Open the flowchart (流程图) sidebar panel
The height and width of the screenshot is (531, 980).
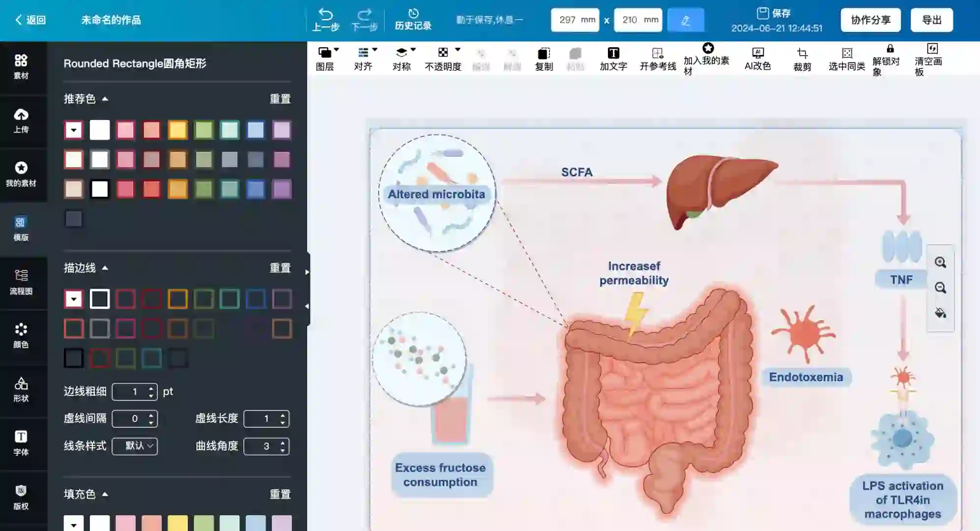point(21,282)
